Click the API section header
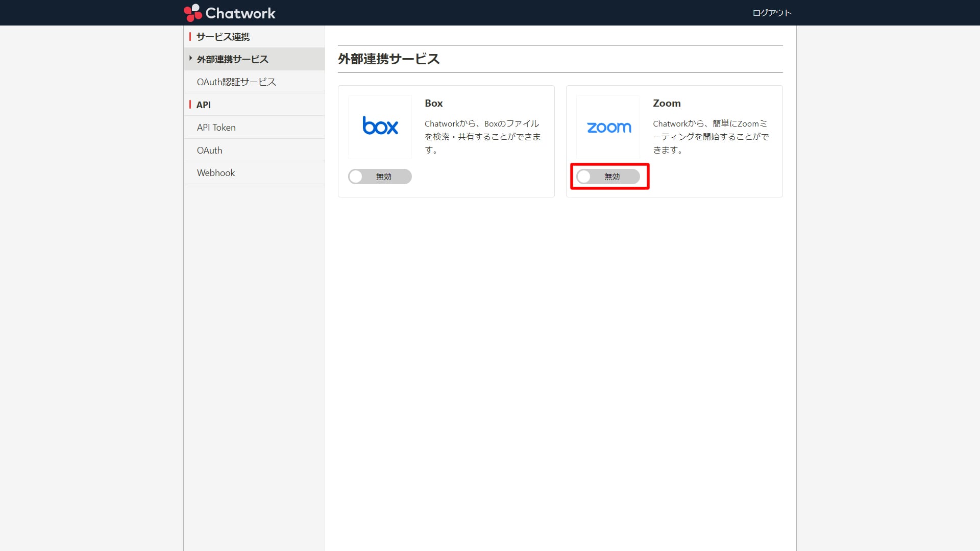980x551 pixels. [x=203, y=105]
